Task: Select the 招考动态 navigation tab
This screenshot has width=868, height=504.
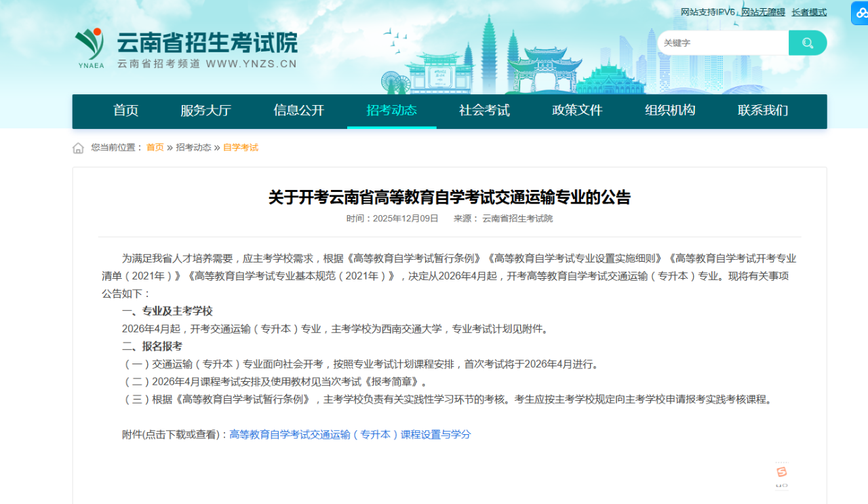Action: click(x=391, y=111)
